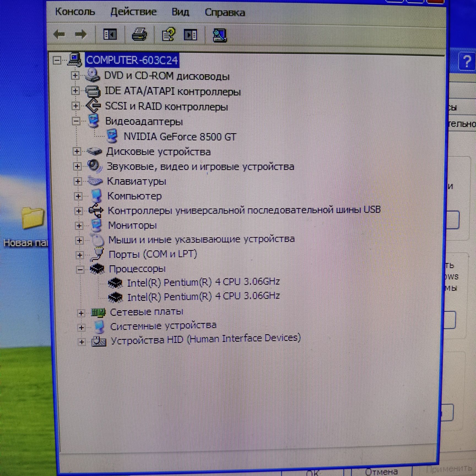Click the scan for hardware changes icon
Viewport: 476px width, 476px height.
point(220,35)
